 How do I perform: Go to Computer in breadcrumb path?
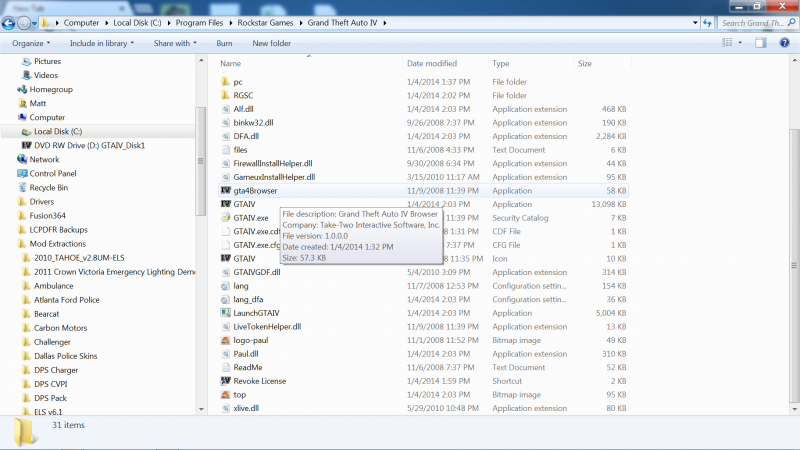81,23
